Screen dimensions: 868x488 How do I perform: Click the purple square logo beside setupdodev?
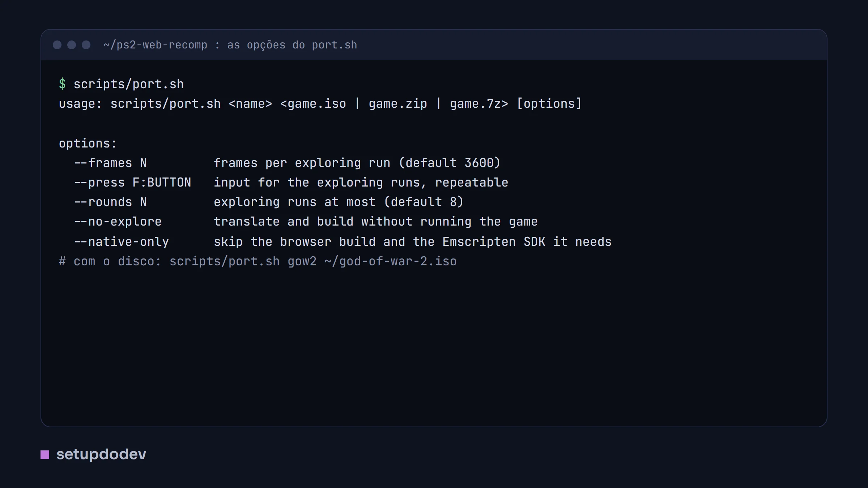(x=45, y=454)
